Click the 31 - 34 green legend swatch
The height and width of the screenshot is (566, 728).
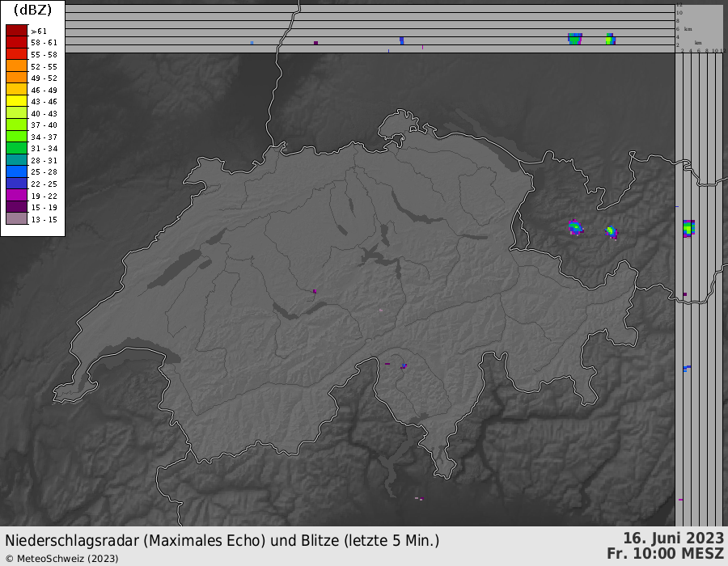(16, 148)
